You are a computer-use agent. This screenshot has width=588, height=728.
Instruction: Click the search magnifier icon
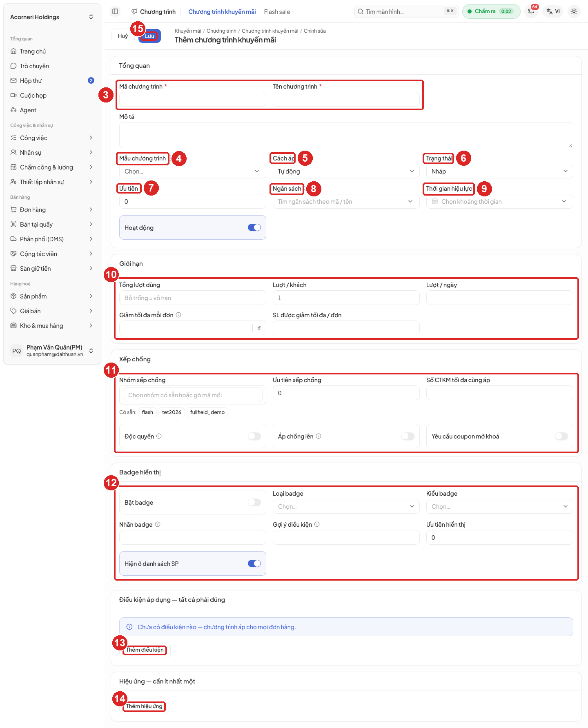pyautogui.click(x=361, y=11)
